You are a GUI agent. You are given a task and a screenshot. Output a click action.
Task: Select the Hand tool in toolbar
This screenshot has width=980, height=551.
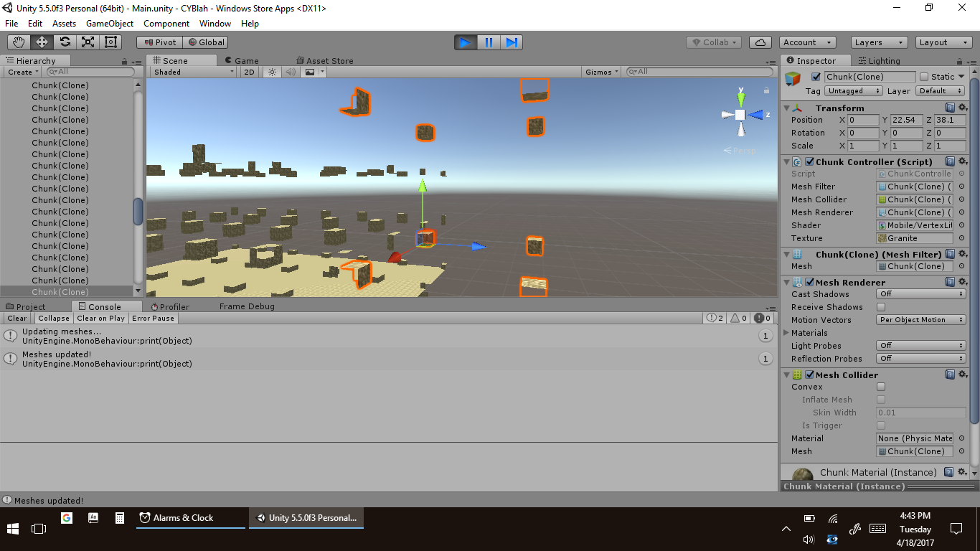(x=19, y=42)
